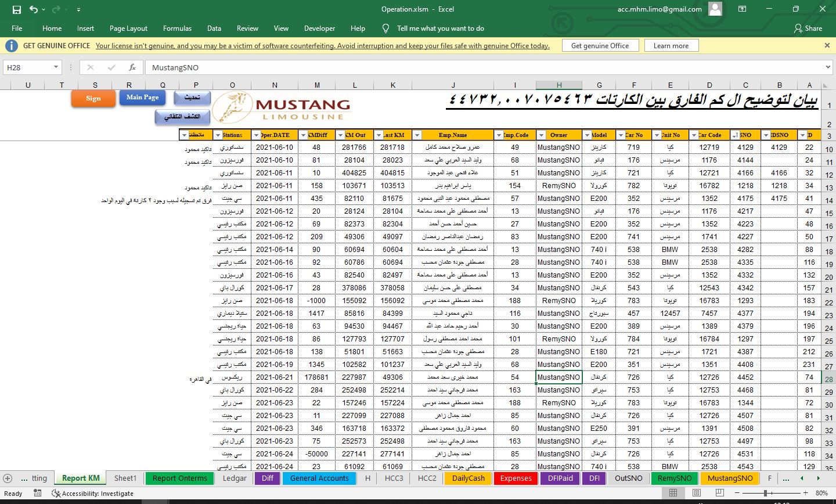The height and width of the screenshot is (504, 836).
Task: Click the Get genuine Office button
Action: coord(600,46)
